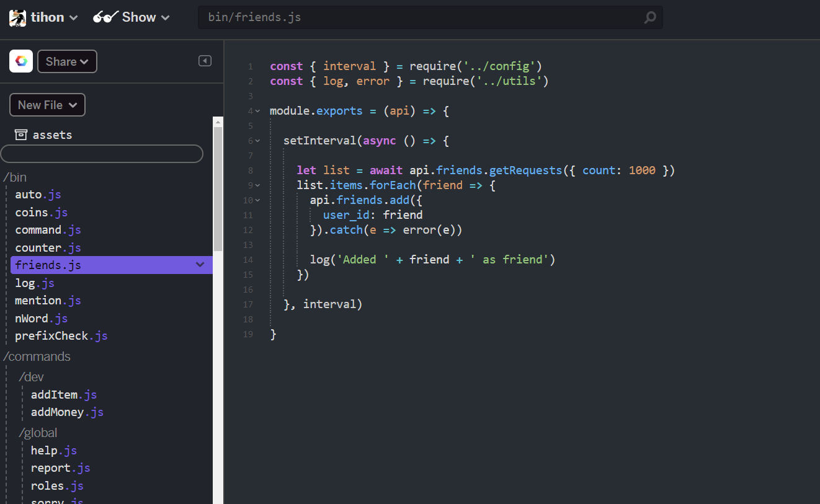Image resolution: width=820 pixels, height=504 pixels.
Task: Click getRequests method name on line 8
Action: pyautogui.click(x=526, y=170)
